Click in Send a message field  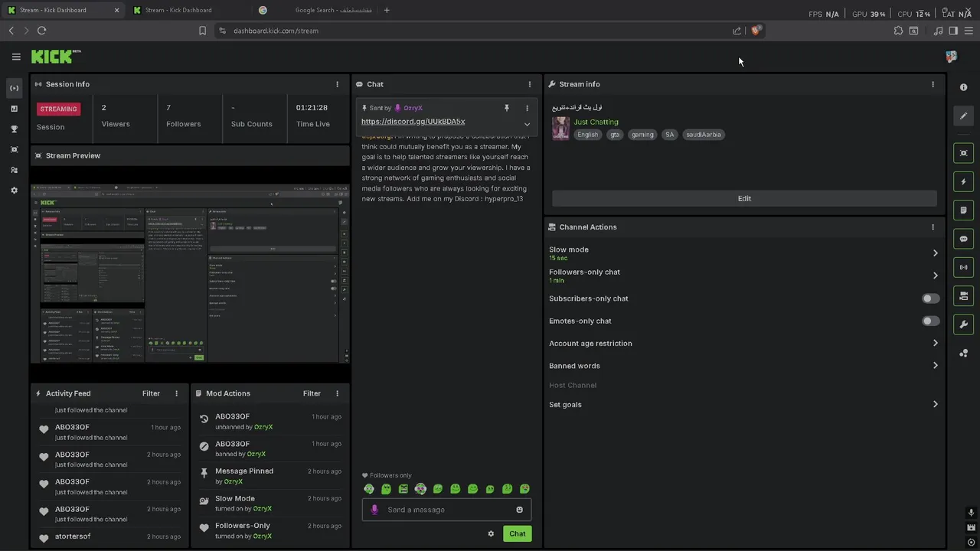[x=448, y=510]
